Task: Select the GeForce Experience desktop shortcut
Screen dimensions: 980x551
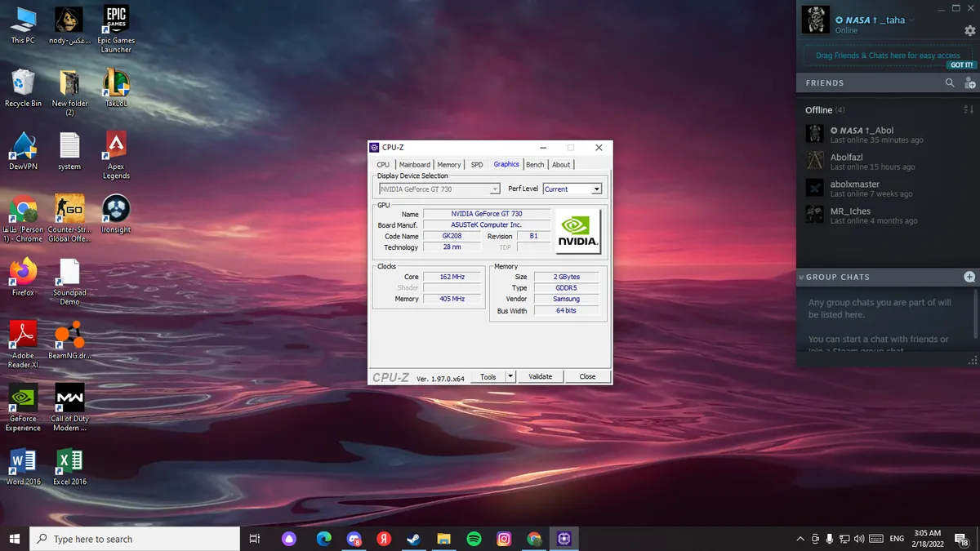Action: [23, 408]
